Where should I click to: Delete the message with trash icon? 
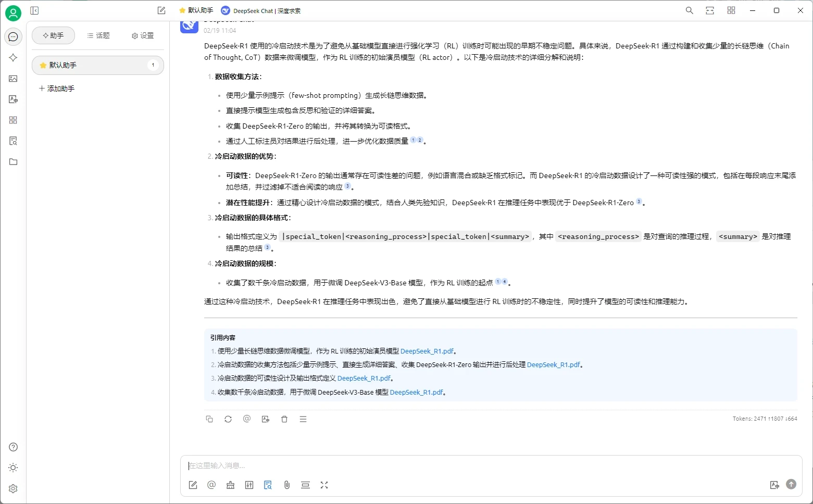284,419
